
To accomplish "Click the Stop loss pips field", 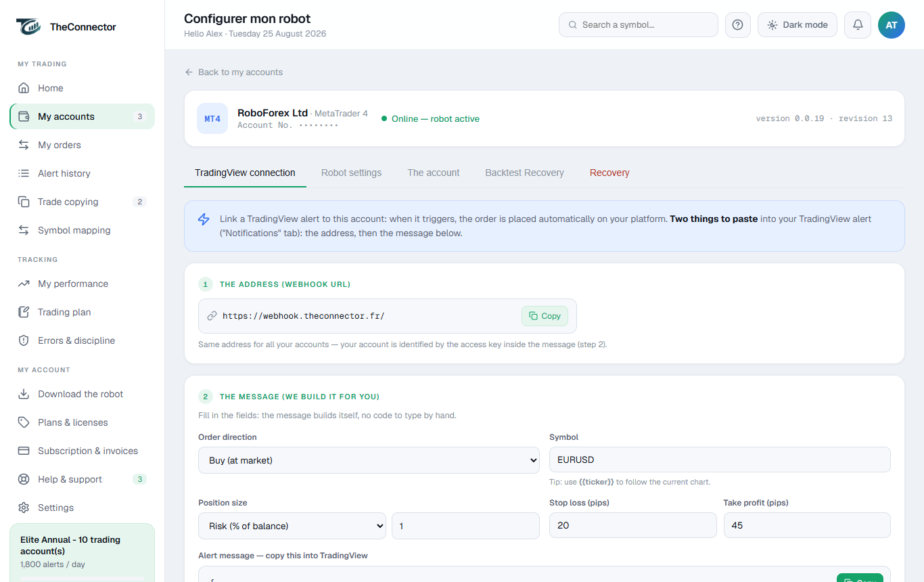I will pos(632,525).
